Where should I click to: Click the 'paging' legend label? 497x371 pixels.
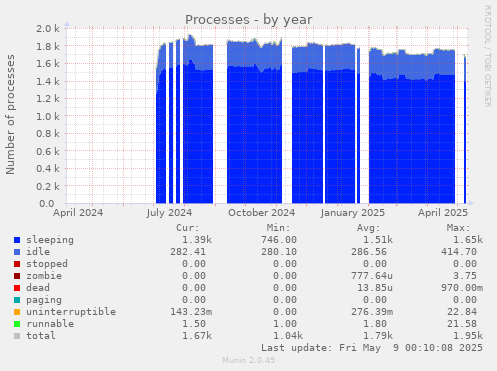pos(44,300)
